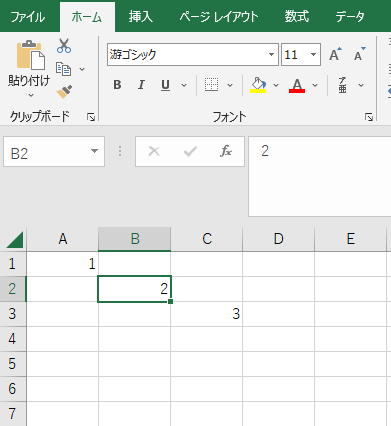Open Clipboard group dialog launcher
Image resolution: width=391 pixels, height=426 pixels.
pos(91,117)
